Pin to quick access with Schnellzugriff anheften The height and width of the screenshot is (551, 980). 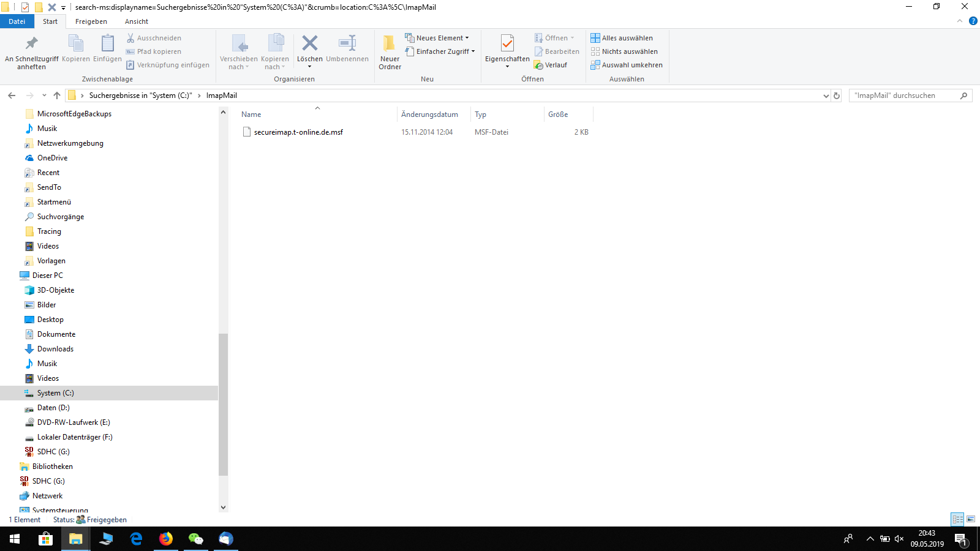click(x=31, y=51)
